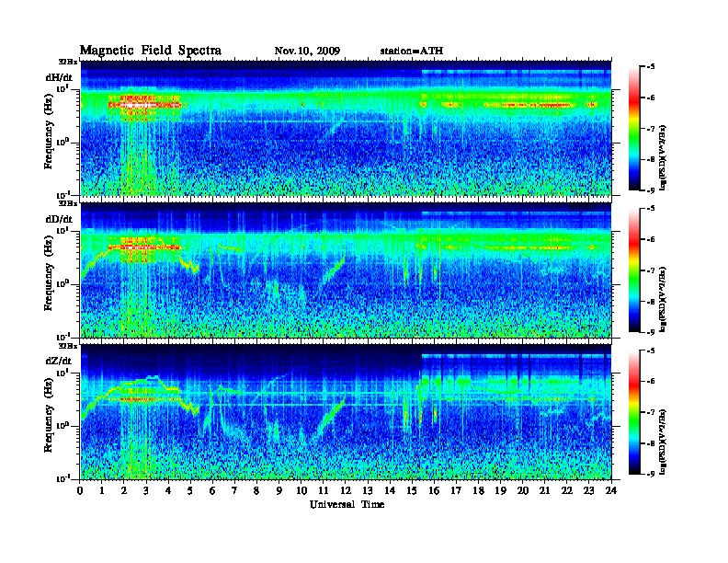This screenshot has height=563, width=728.
Task: Click hour tick label "9" on time axis
Action: click(279, 490)
